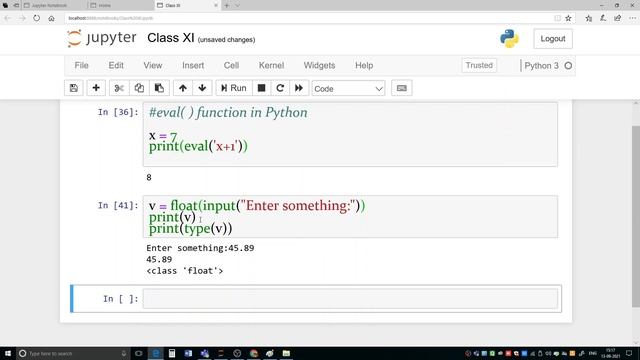The width and height of the screenshot is (640, 360).
Task: Open the command palette keyboard icon
Action: pyautogui.click(x=402, y=88)
